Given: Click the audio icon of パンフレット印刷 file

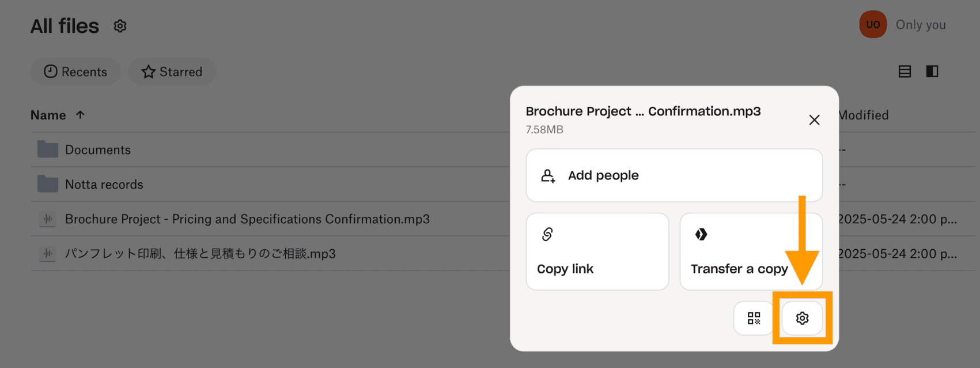Looking at the screenshot, I should click(48, 253).
